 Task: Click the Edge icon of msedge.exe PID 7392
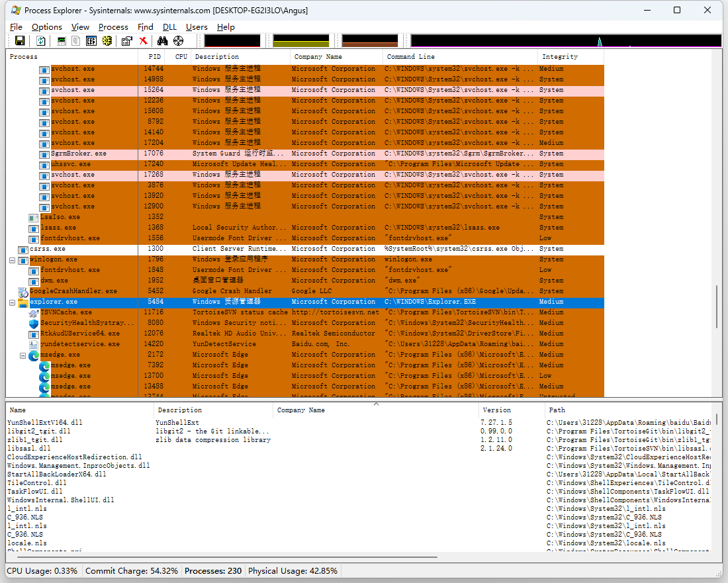(x=44, y=366)
